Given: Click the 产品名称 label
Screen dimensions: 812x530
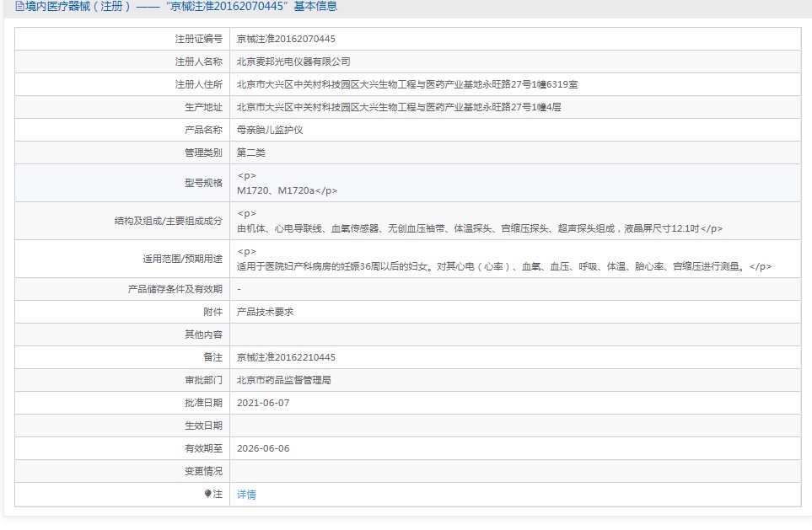Looking at the screenshot, I should point(203,130).
